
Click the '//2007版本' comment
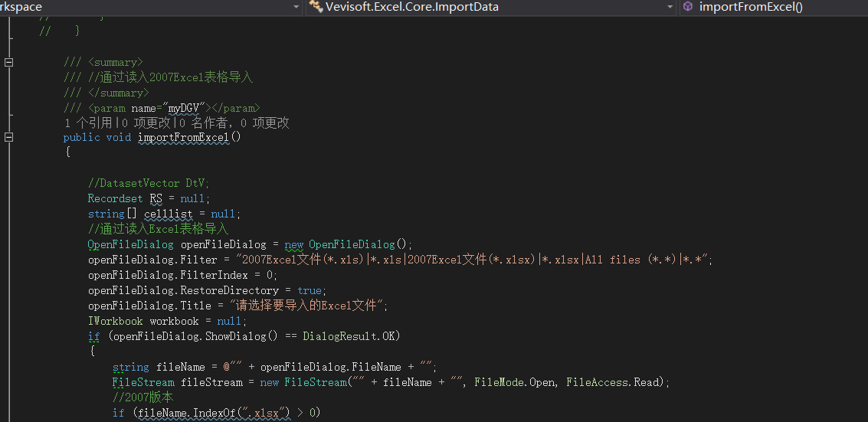coord(143,397)
